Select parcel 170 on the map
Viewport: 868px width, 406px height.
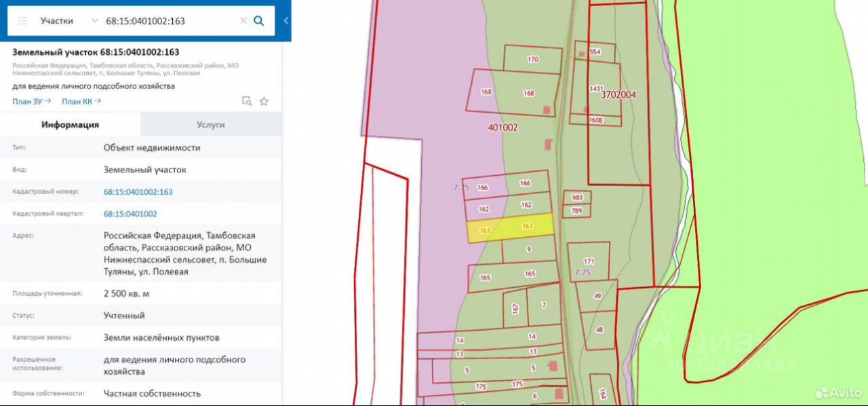533,60
